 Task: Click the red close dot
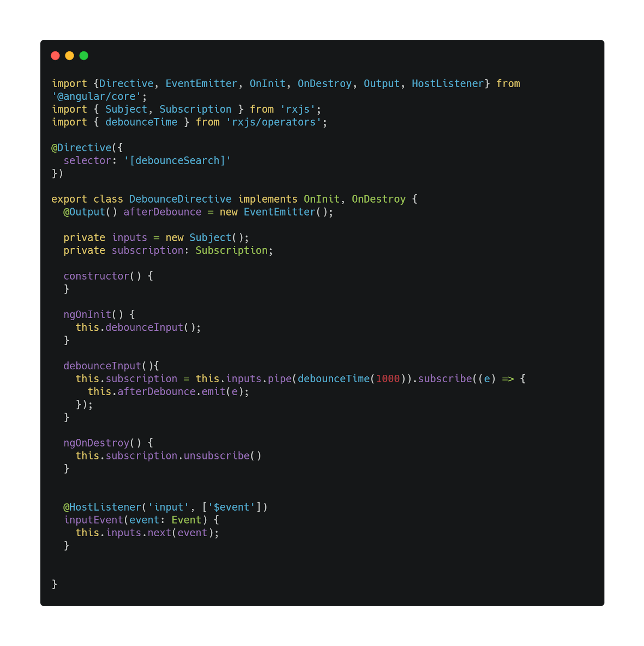(x=55, y=56)
